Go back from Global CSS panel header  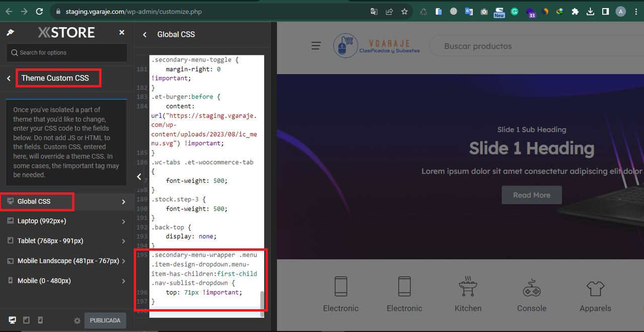coord(145,34)
